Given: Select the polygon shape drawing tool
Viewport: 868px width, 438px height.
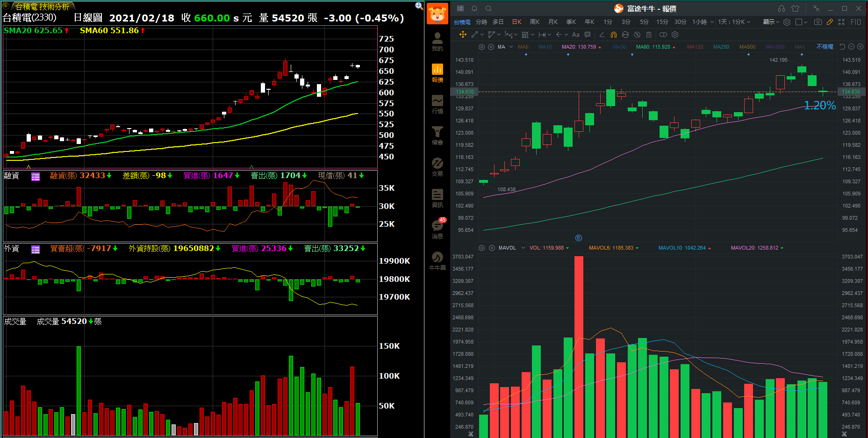Looking at the screenshot, I should point(491,35).
